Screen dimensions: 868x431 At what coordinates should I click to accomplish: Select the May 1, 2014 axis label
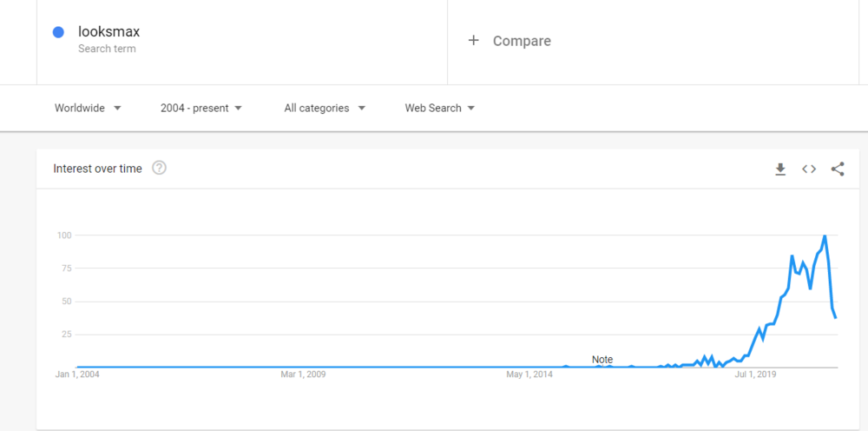[529, 375]
